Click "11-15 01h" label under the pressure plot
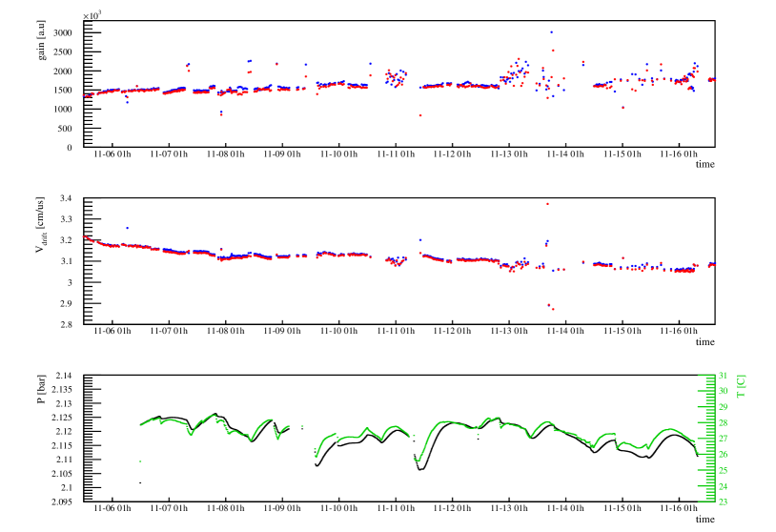Screen dimensions: 776x532 point(623,509)
